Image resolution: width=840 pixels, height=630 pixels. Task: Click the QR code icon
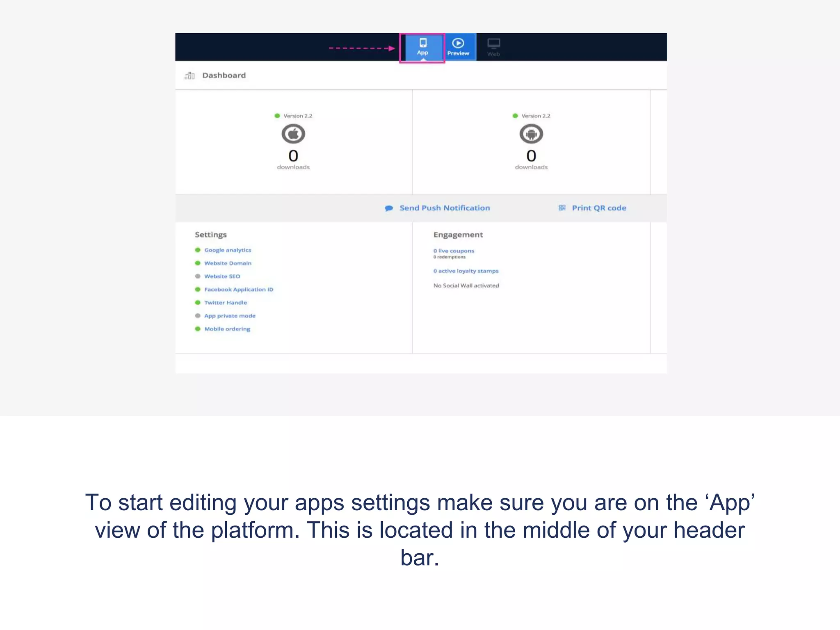point(562,208)
